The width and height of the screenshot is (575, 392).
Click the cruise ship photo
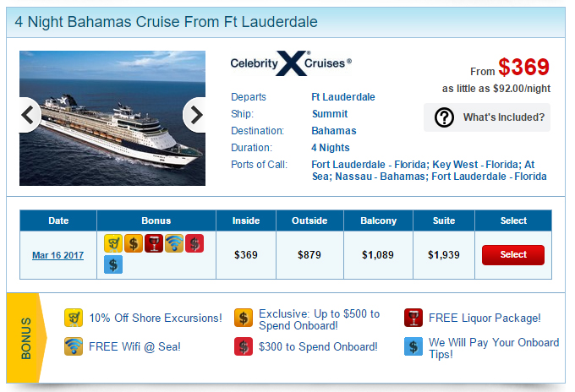click(112, 118)
